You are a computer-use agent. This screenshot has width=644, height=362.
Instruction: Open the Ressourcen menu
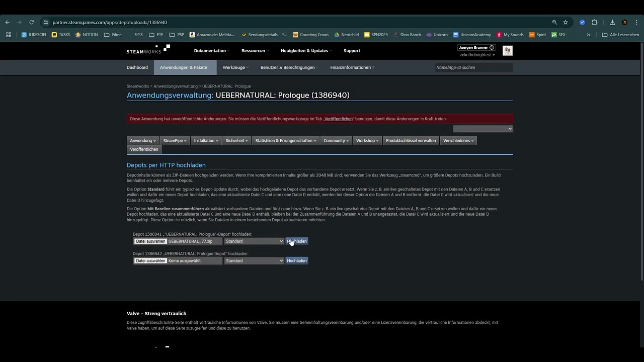tap(255, 51)
